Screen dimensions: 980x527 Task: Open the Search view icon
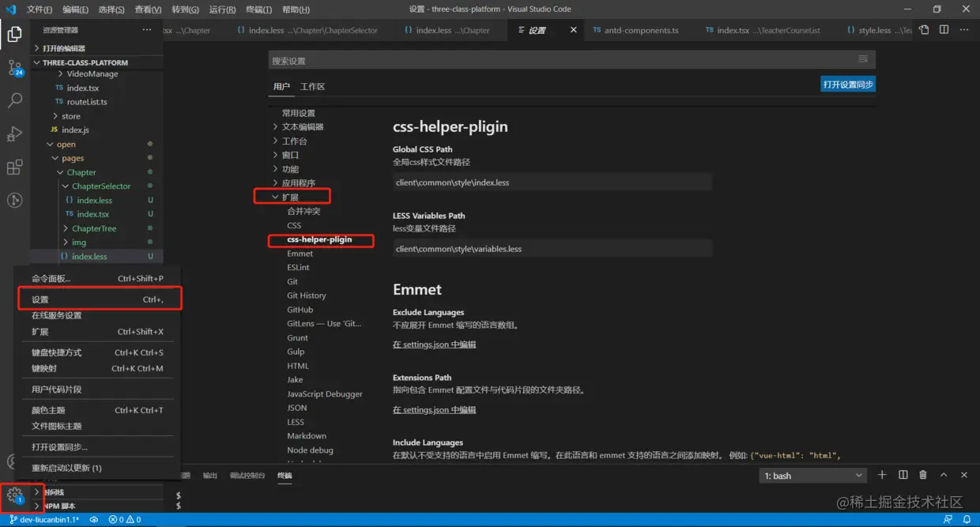point(14,101)
